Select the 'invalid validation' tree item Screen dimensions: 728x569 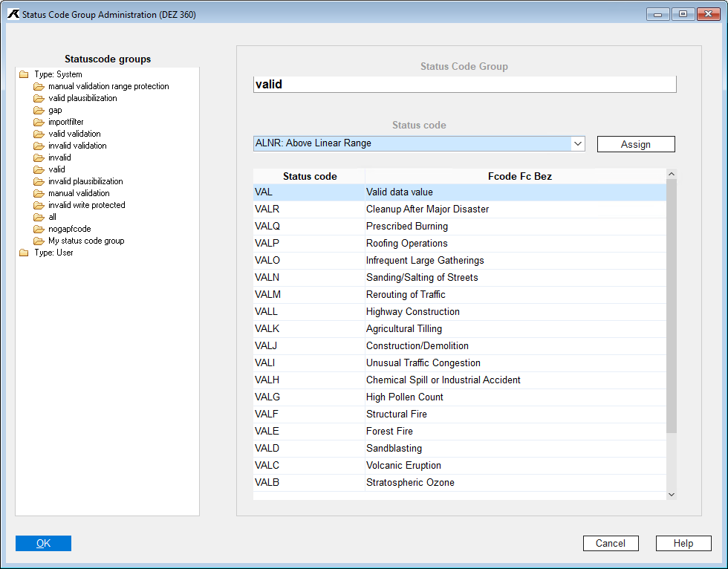pyautogui.click(x=77, y=146)
